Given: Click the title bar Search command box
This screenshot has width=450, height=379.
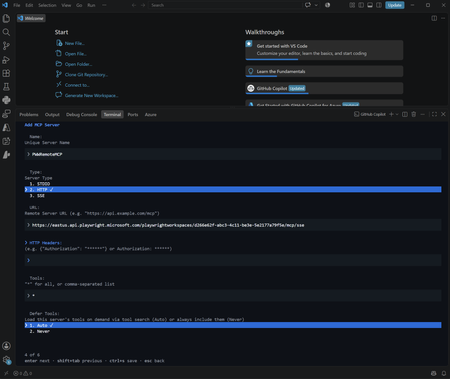Looking at the screenshot, I should [x=225, y=5].
